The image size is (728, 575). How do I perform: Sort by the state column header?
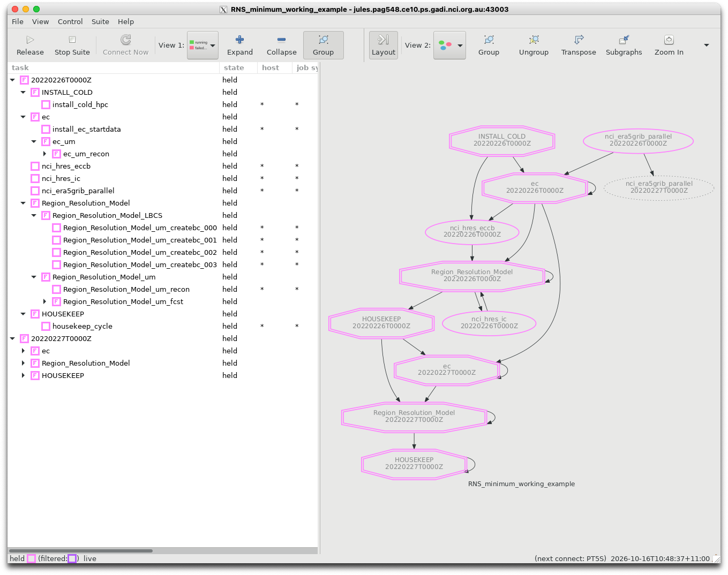pyautogui.click(x=238, y=68)
